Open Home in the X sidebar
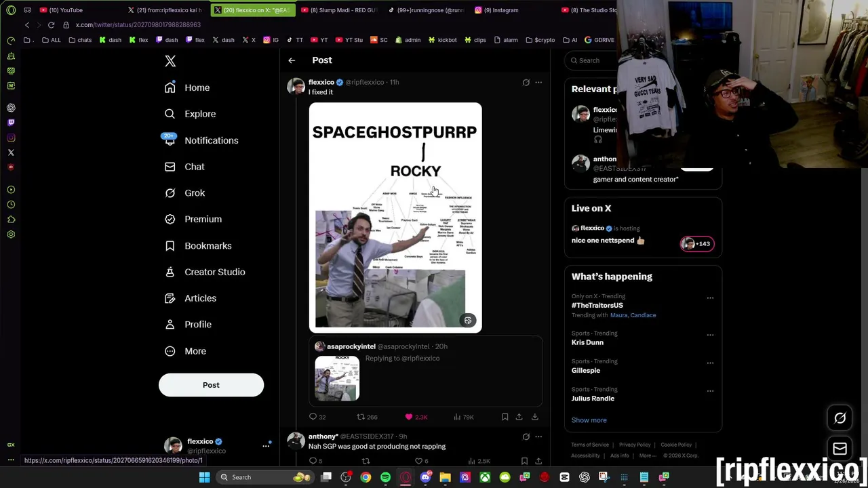Viewport: 868px width, 488px height. [x=188, y=87]
